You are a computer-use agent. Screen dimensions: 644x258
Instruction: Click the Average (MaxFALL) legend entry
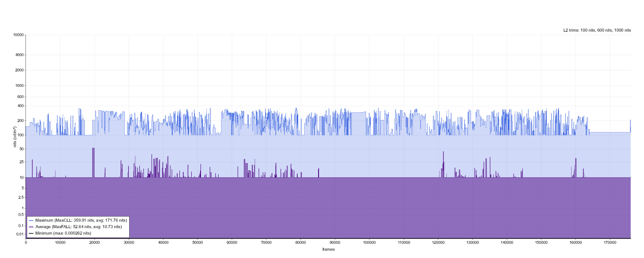point(79,227)
